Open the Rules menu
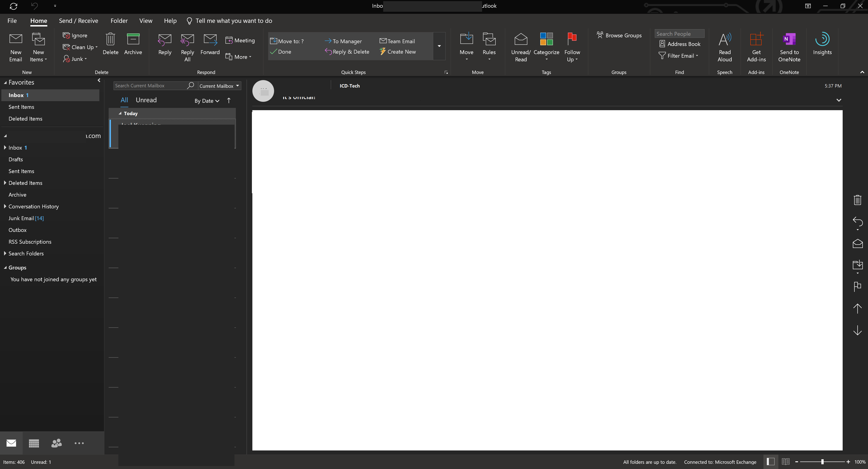 click(489, 47)
